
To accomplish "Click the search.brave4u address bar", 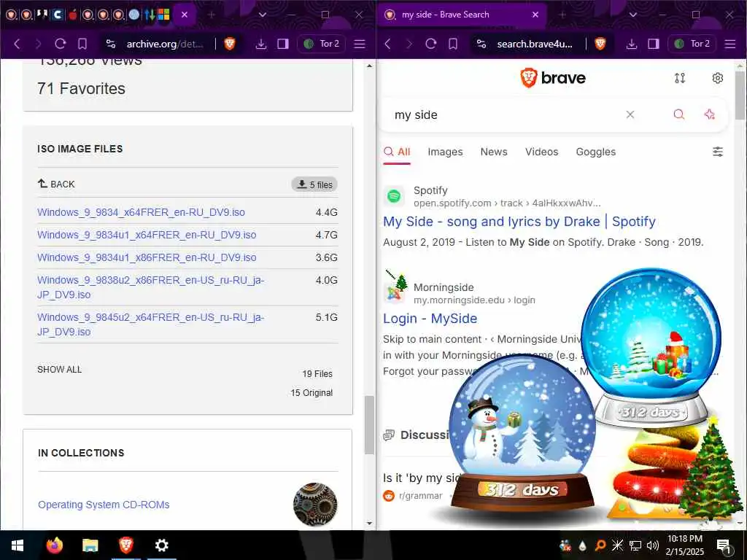I will pos(535,44).
